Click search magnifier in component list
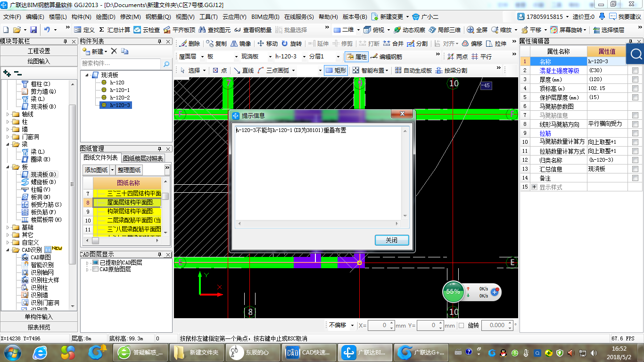Viewport: 644px width, 362px height. (x=166, y=63)
